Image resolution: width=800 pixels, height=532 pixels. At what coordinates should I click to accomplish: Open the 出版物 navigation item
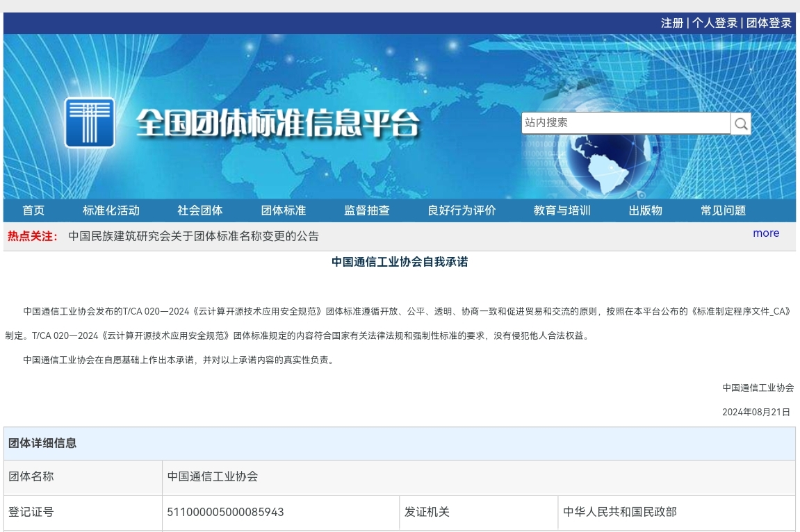click(x=646, y=210)
